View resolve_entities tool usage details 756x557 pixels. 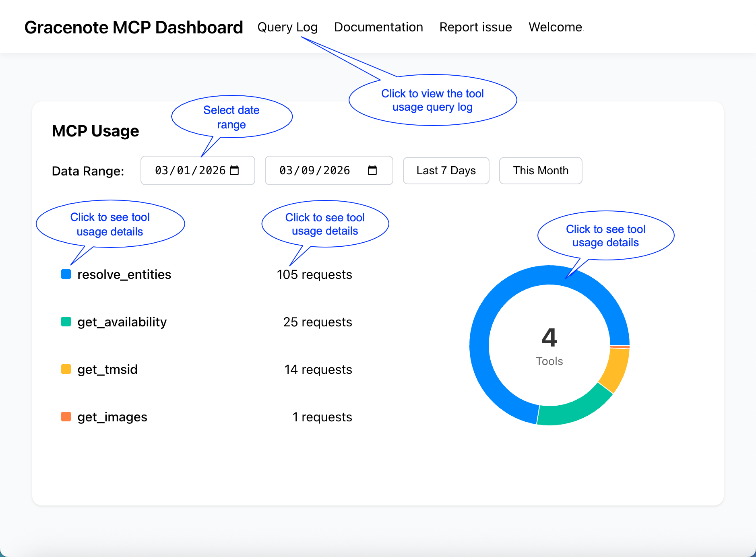[x=124, y=274]
